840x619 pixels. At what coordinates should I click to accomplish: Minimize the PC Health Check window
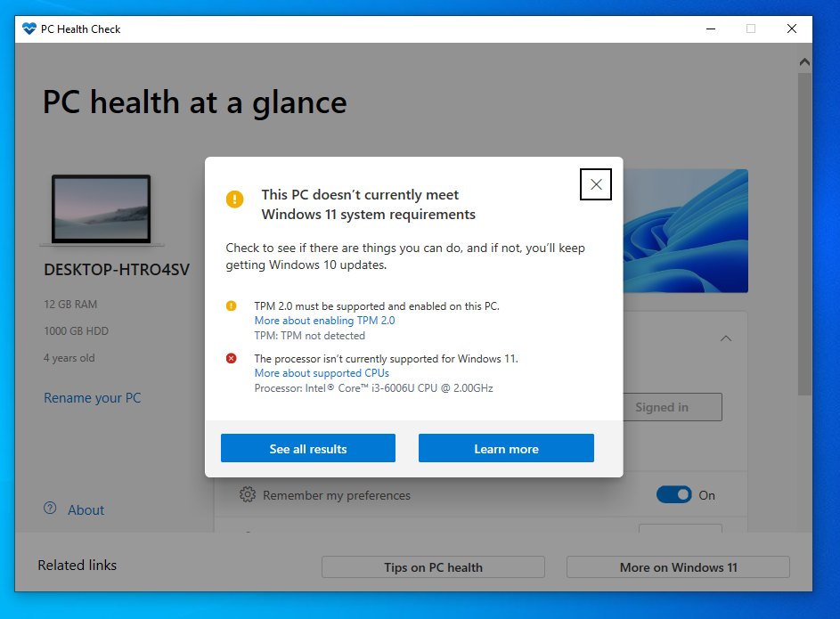[x=711, y=29]
